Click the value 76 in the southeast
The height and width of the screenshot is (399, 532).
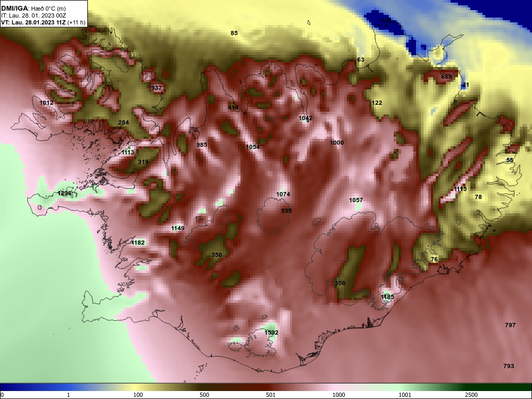coord(434,259)
